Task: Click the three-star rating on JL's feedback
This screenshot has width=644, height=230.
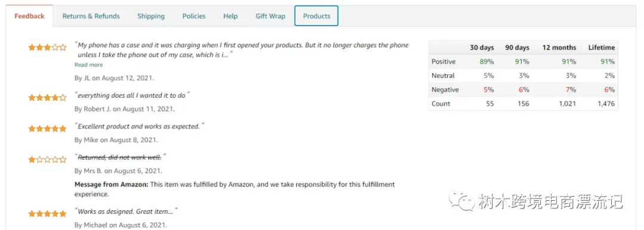Action: [47, 47]
